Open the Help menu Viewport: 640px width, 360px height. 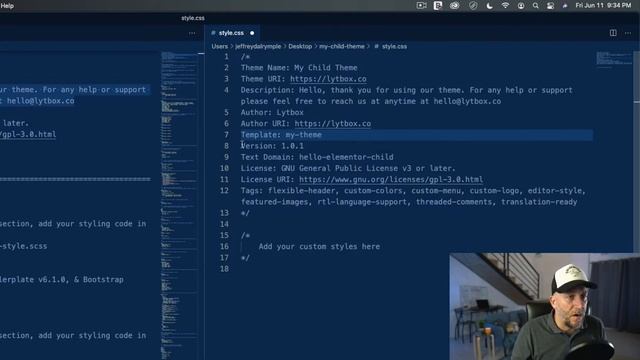[x=7, y=6]
